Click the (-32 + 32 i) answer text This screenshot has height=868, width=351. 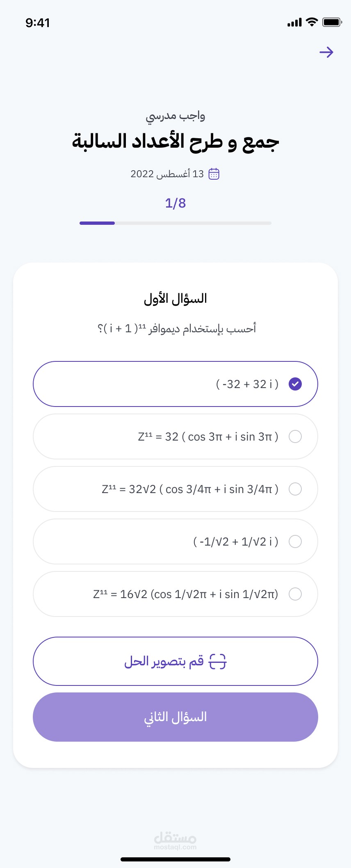click(x=247, y=384)
